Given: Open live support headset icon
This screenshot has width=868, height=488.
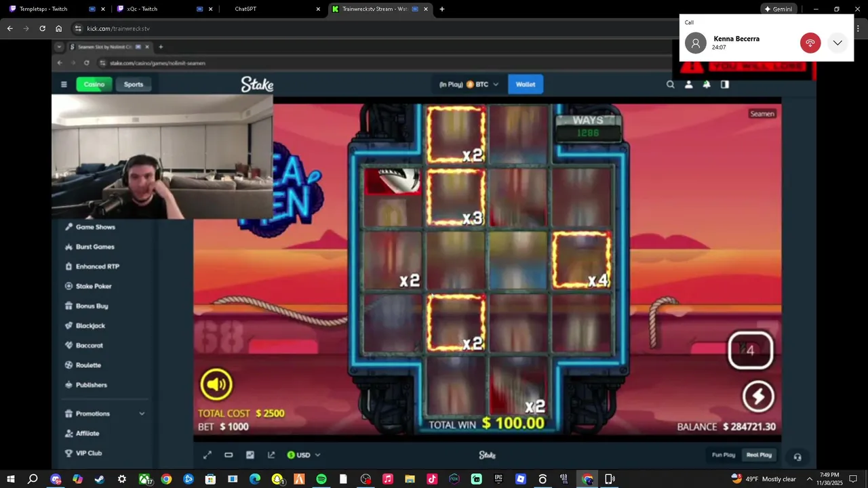Looking at the screenshot, I should (x=797, y=457).
